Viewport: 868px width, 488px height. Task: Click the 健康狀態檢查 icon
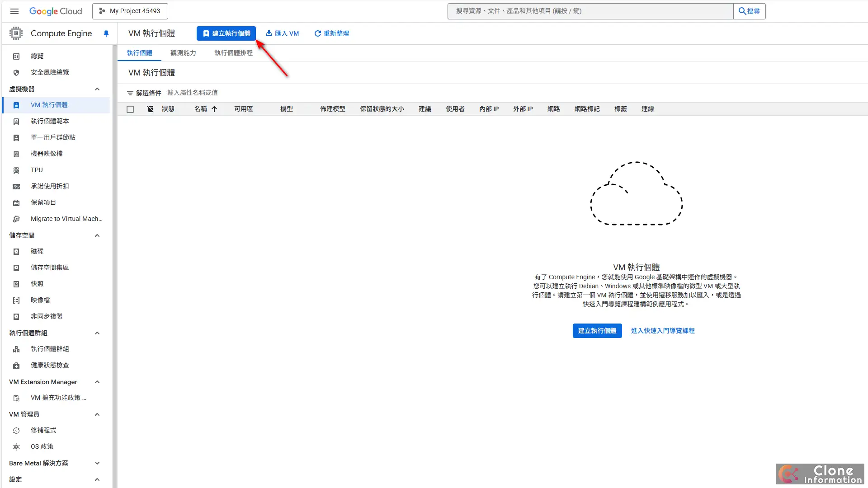click(x=16, y=365)
